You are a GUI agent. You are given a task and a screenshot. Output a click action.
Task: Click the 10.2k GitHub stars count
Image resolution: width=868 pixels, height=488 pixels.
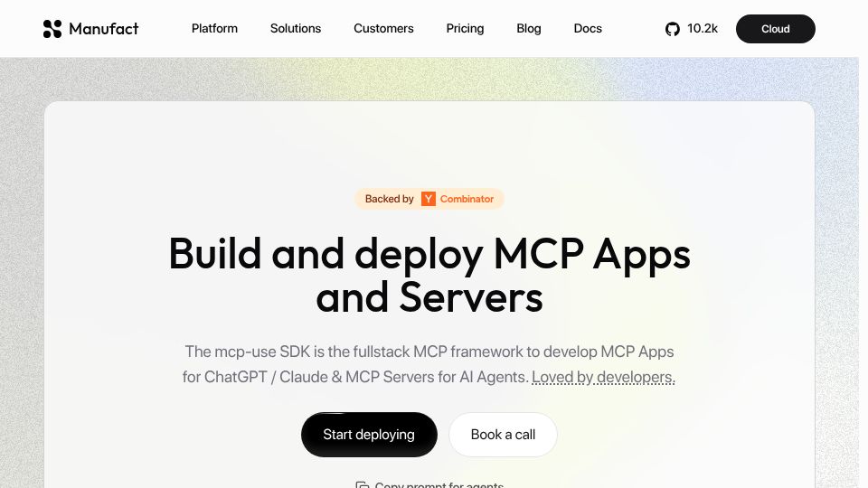(702, 28)
